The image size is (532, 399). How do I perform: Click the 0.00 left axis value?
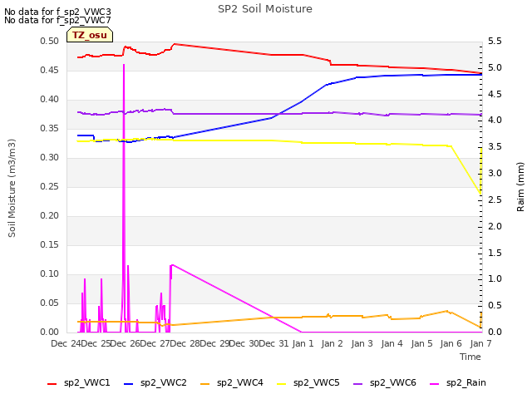coord(50,332)
